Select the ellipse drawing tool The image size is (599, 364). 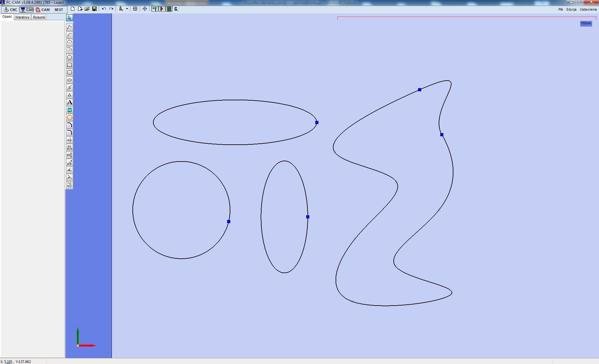(69, 80)
